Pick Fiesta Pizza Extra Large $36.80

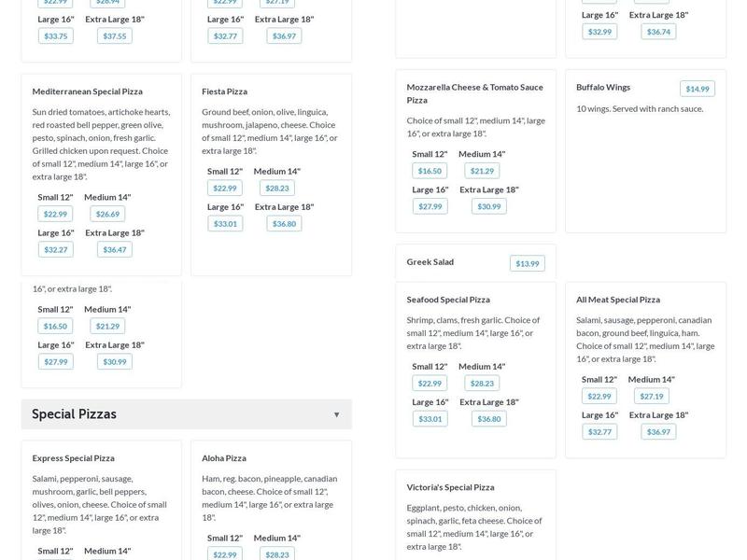(285, 223)
